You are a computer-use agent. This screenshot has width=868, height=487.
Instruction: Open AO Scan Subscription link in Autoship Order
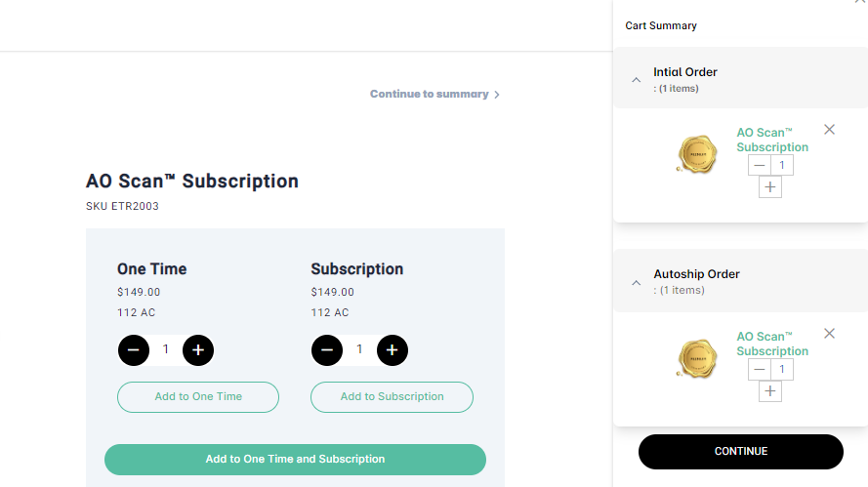point(772,344)
